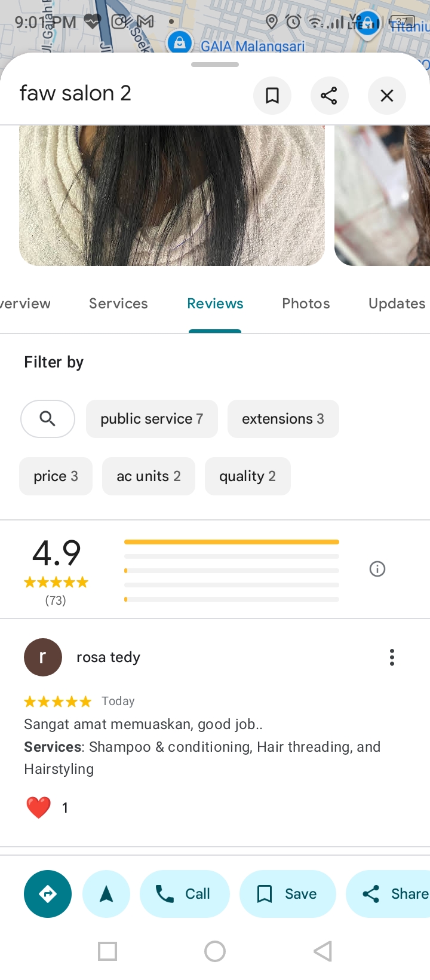The image size is (430, 980).
Task: Open rating info icon beside the star bars
Action: tap(377, 569)
